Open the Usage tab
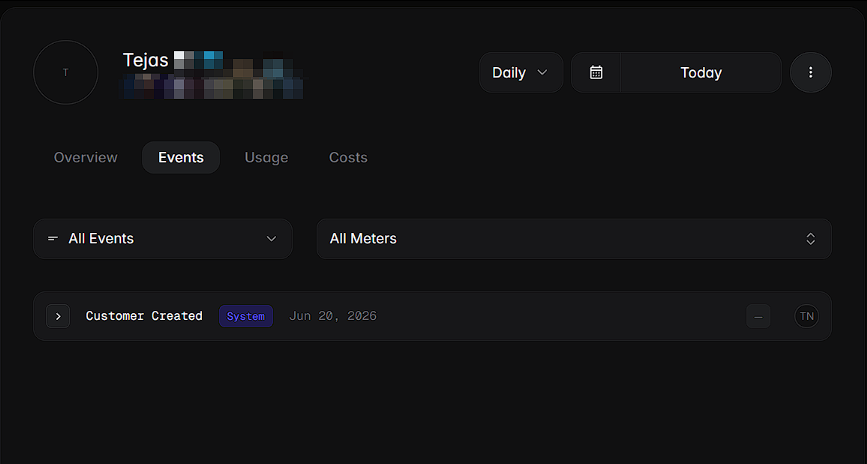 point(267,158)
